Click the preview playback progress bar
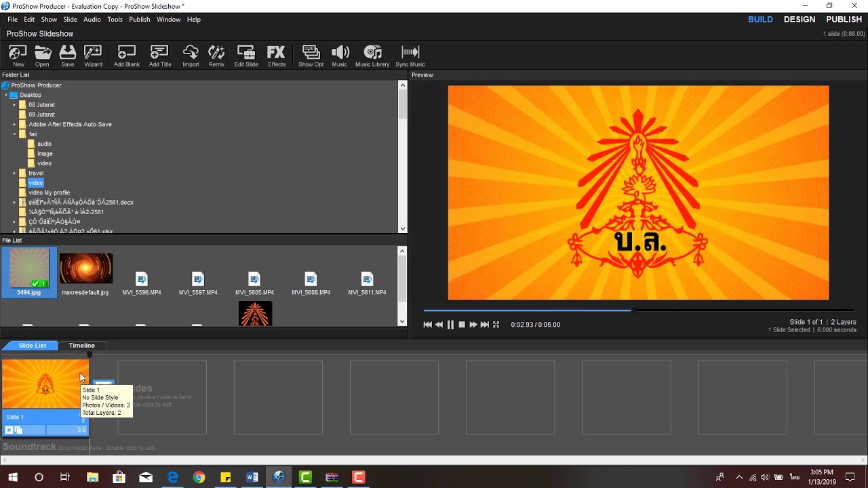 click(x=638, y=310)
